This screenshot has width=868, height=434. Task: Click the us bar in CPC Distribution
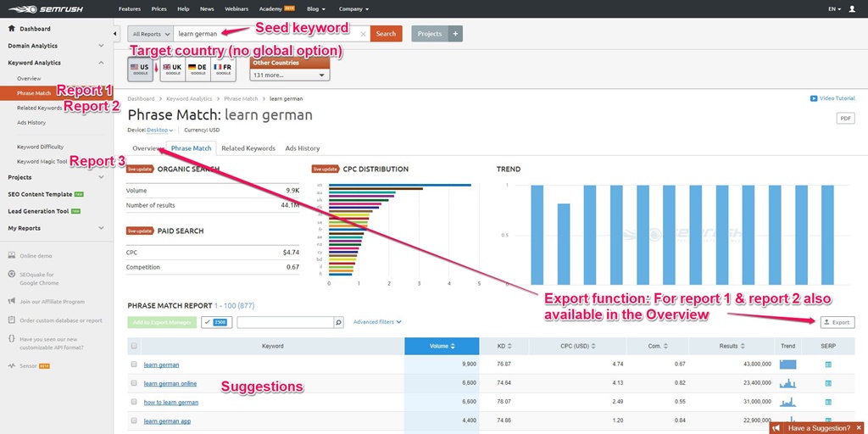click(x=400, y=186)
